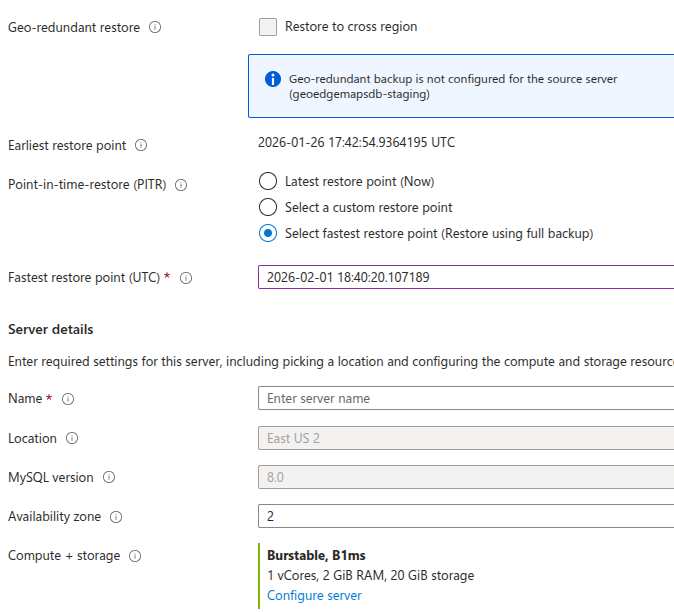Open the Availability zone dropdown
The width and height of the screenshot is (674, 612).
466,516
